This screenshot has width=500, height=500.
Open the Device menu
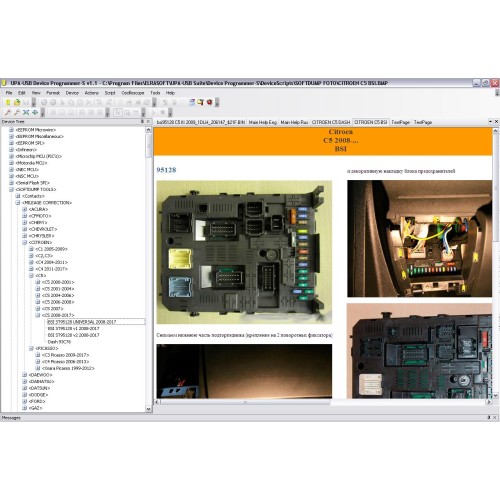click(72, 93)
